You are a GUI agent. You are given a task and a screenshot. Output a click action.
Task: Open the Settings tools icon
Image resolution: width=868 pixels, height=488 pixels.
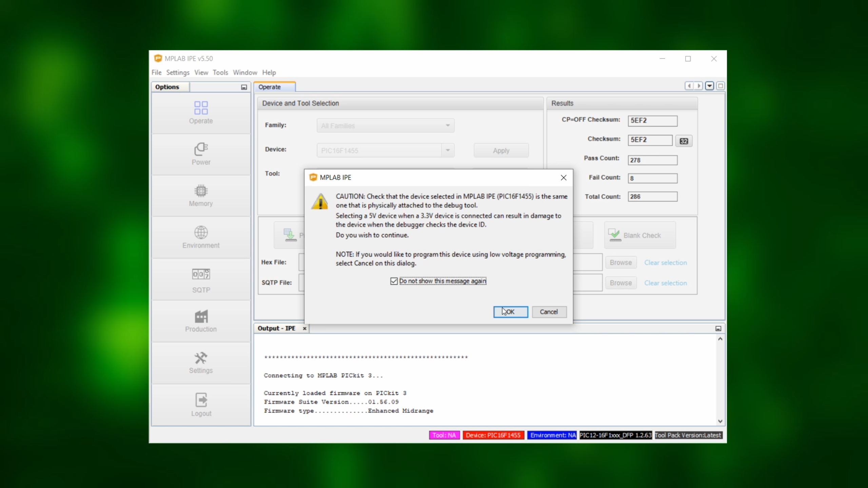(x=201, y=358)
